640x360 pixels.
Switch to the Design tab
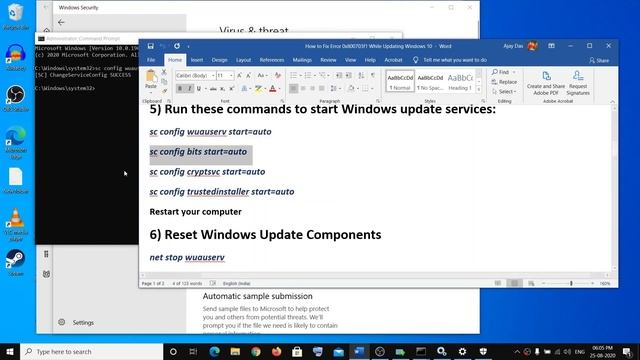click(x=219, y=60)
